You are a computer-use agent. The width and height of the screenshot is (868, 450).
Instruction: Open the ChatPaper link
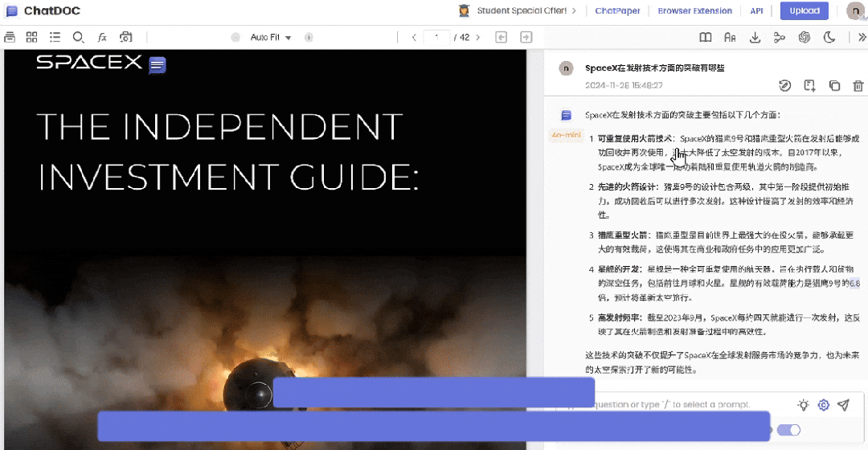(617, 10)
